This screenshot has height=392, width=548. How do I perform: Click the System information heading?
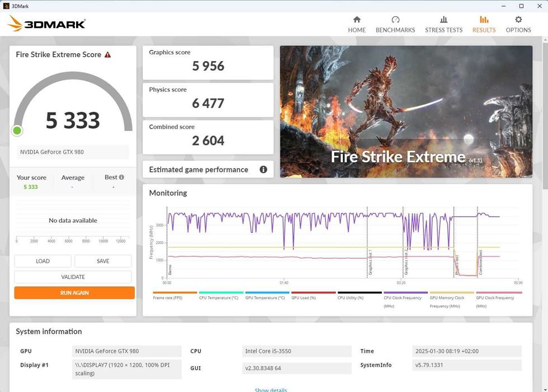pyautogui.click(x=49, y=332)
